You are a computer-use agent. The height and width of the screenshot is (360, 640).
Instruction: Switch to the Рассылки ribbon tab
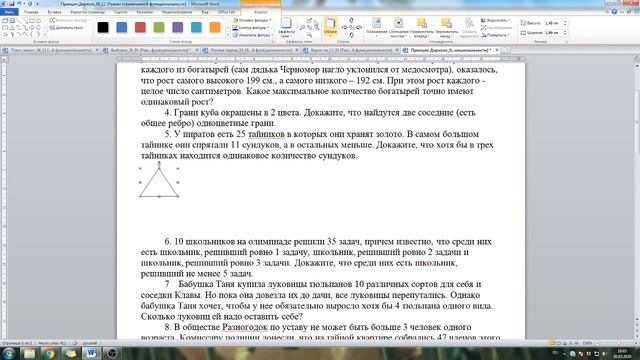point(144,12)
